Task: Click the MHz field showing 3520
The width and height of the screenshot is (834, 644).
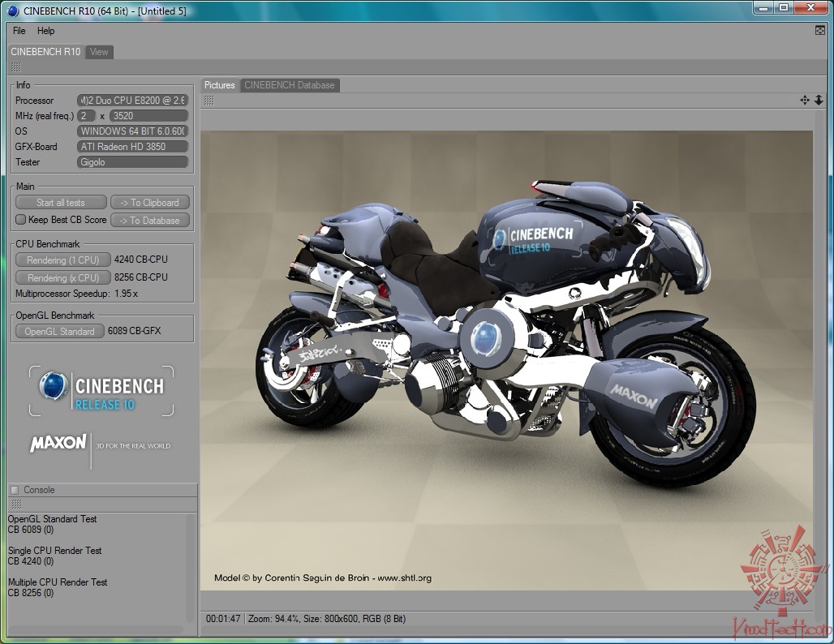Action: (149, 115)
